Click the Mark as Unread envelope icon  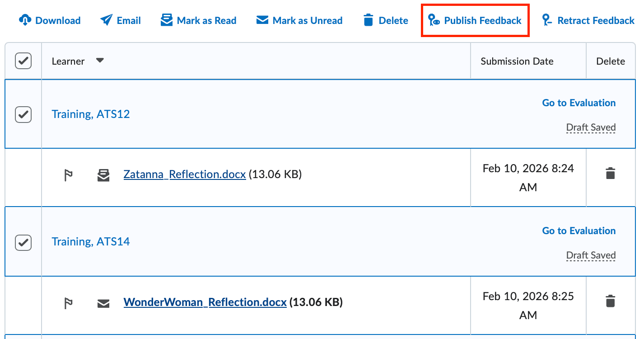pyautogui.click(x=262, y=20)
